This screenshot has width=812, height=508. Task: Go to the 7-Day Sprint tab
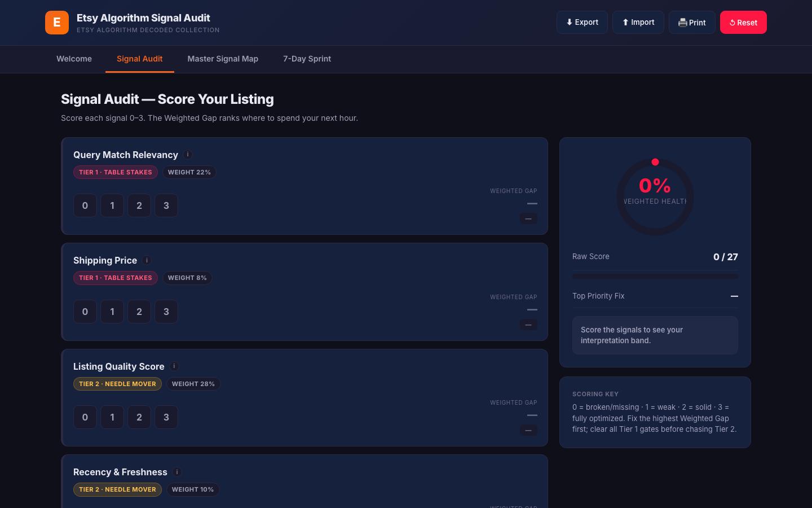click(x=307, y=59)
